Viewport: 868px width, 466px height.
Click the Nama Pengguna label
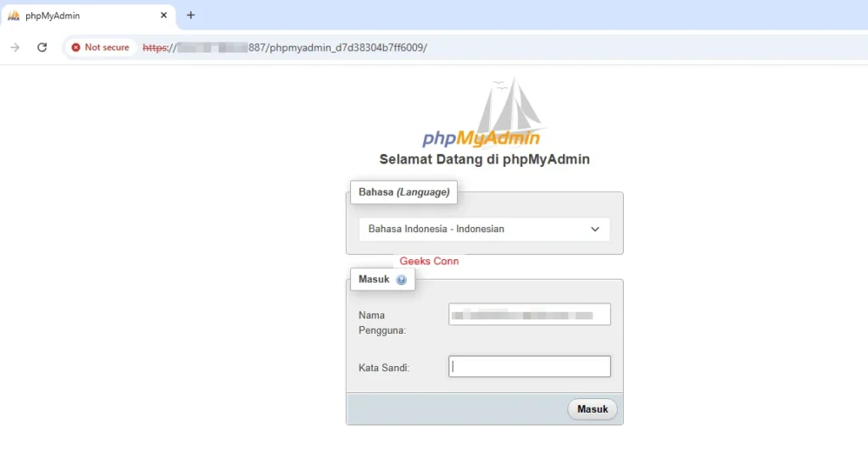click(382, 323)
